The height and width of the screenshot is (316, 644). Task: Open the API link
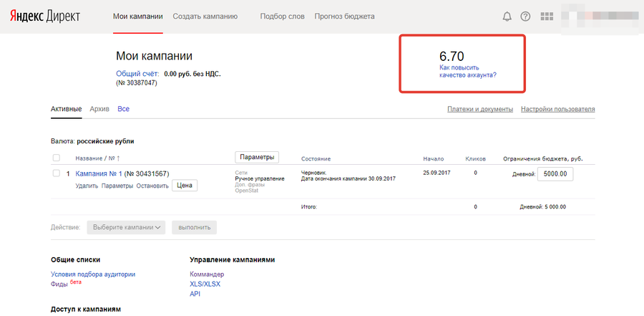point(195,295)
